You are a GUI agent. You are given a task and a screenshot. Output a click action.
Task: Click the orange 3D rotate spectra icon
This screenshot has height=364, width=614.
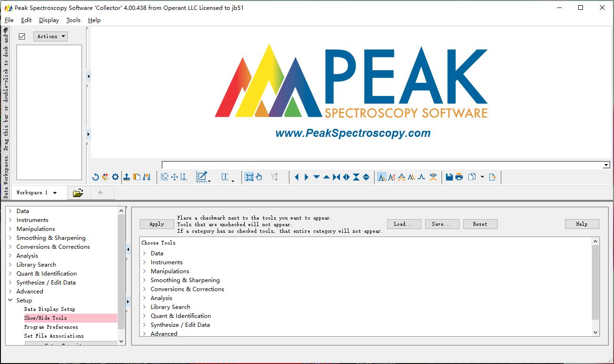point(433,177)
